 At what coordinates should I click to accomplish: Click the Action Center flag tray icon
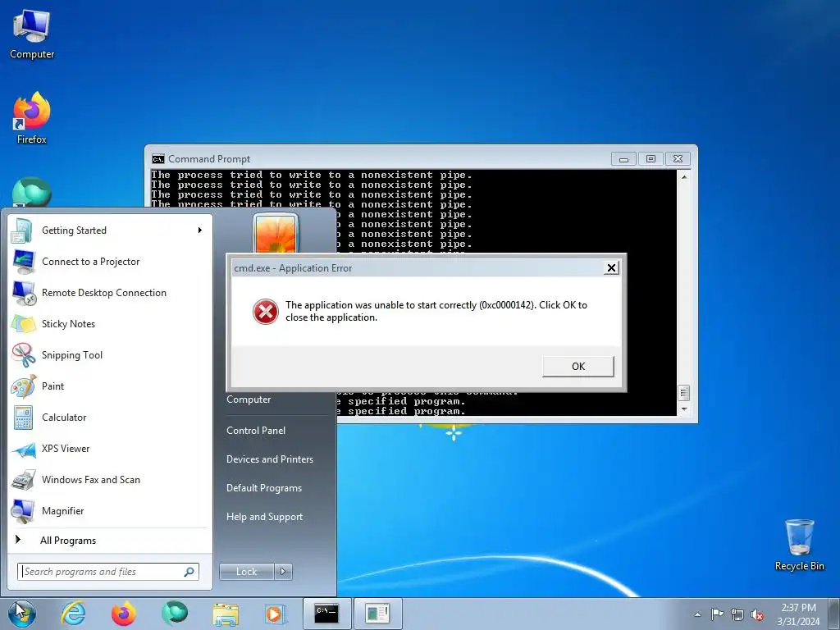[x=717, y=614]
